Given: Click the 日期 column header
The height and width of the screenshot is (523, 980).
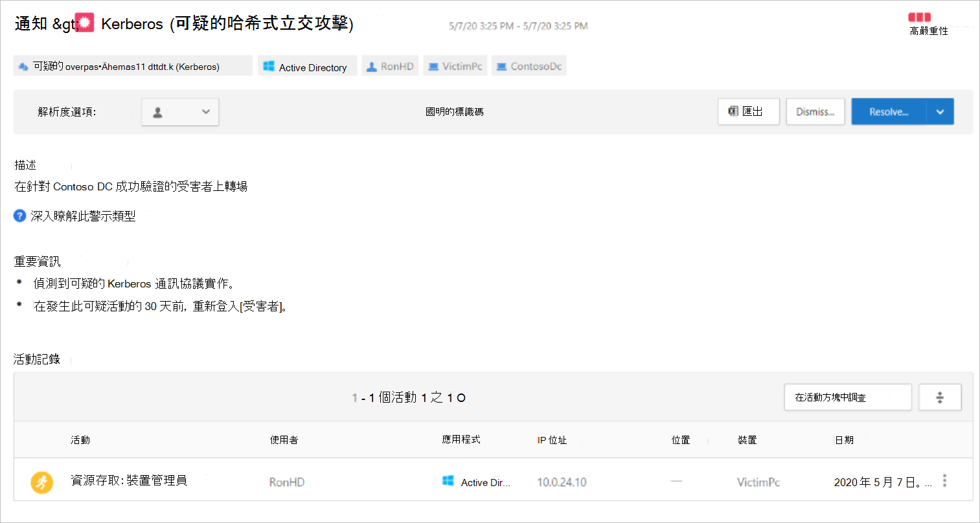Looking at the screenshot, I should (x=844, y=440).
